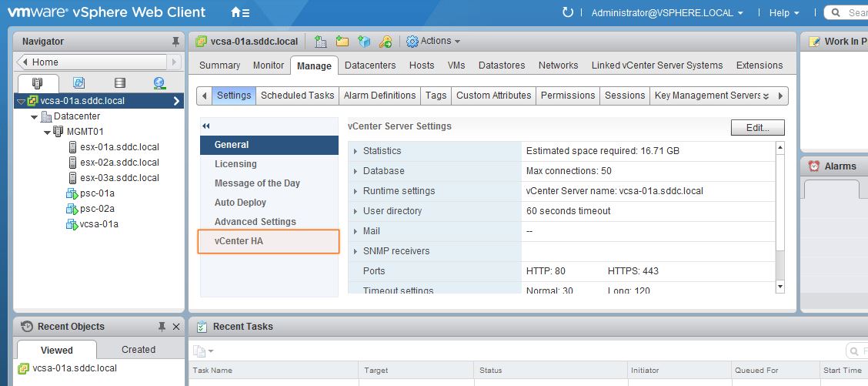Image resolution: width=868 pixels, height=386 pixels.
Task: Click Navigator history forward arrow
Action: click(175, 62)
